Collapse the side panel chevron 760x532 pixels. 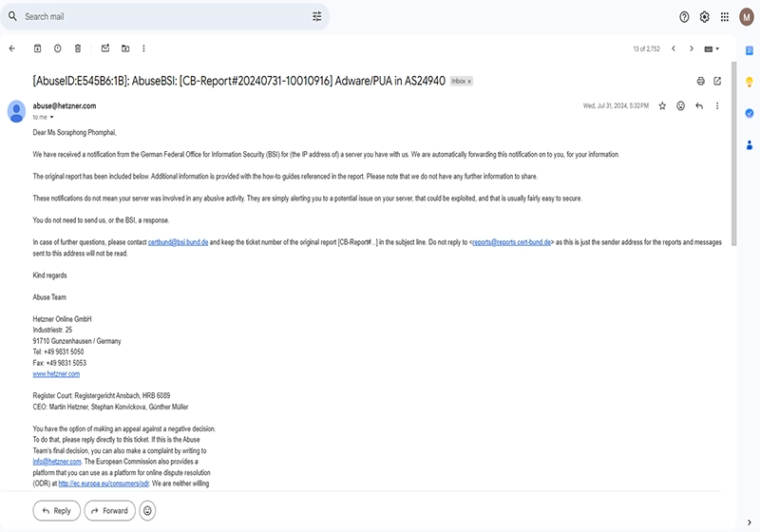(750, 522)
